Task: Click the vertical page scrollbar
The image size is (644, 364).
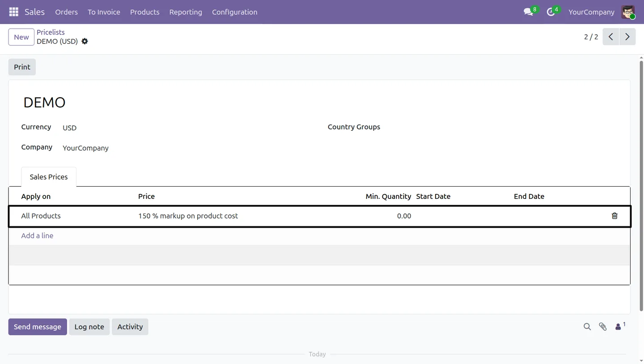Action: 641,186
